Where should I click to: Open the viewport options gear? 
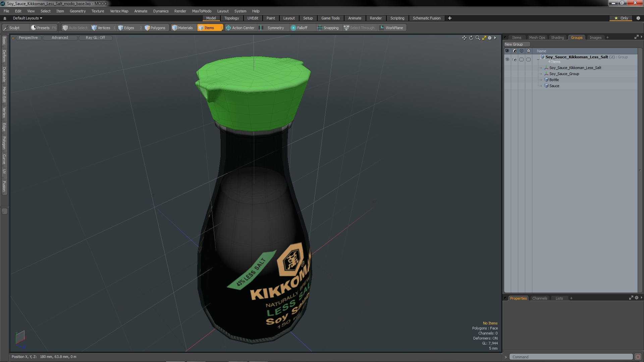pyautogui.click(x=490, y=38)
